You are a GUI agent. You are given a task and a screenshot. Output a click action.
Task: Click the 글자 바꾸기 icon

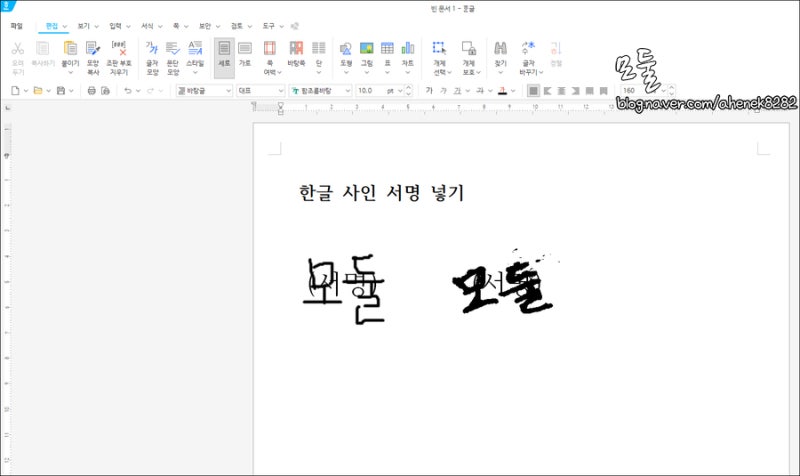[529, 49]
